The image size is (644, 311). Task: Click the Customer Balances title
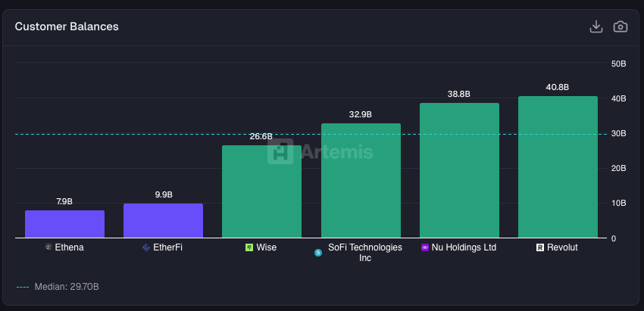click(x=67, y=26)
